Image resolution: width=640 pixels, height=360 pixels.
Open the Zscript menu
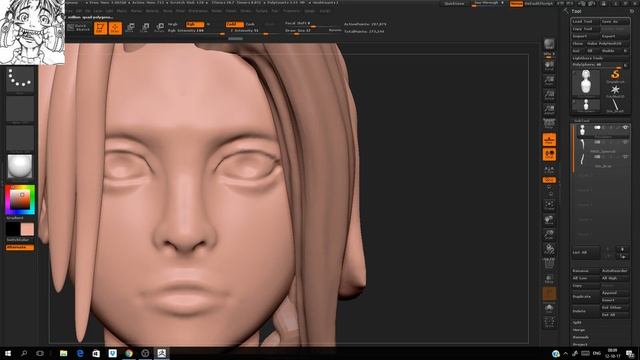click(325, 11)
